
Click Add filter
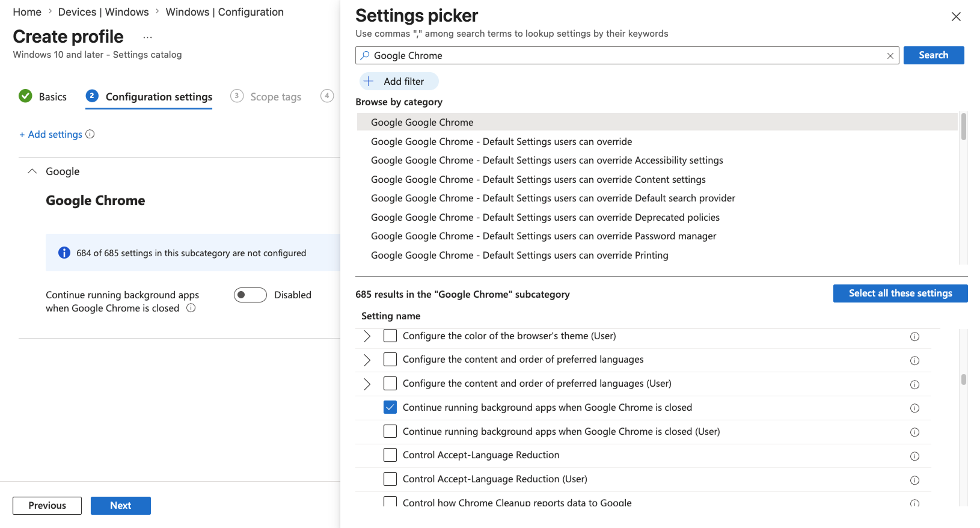tap(399, 81)
